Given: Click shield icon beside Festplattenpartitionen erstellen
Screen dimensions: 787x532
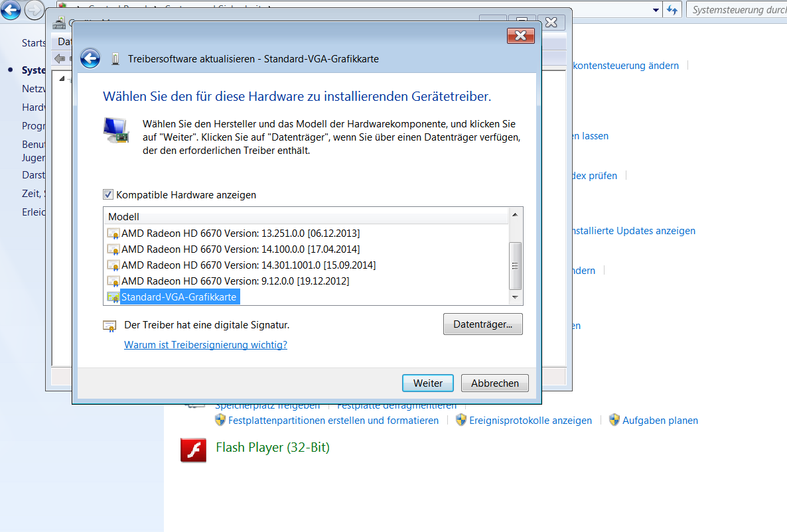Looking at the screenshot, I should point(220,420).
